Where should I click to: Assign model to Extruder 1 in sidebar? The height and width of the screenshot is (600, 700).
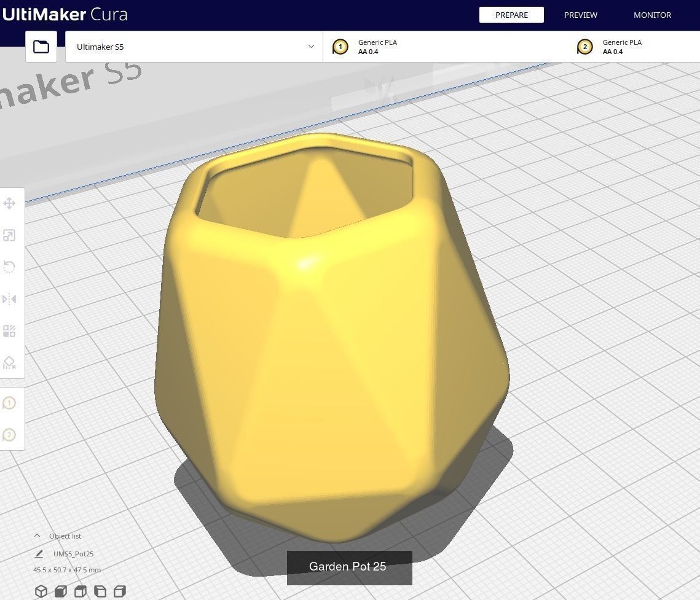(9, 403)
